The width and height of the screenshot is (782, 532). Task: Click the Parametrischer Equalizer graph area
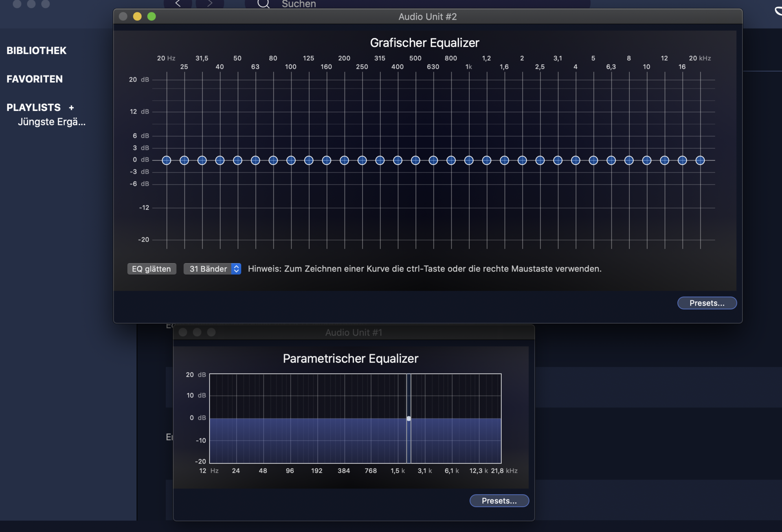click(355, 418)
